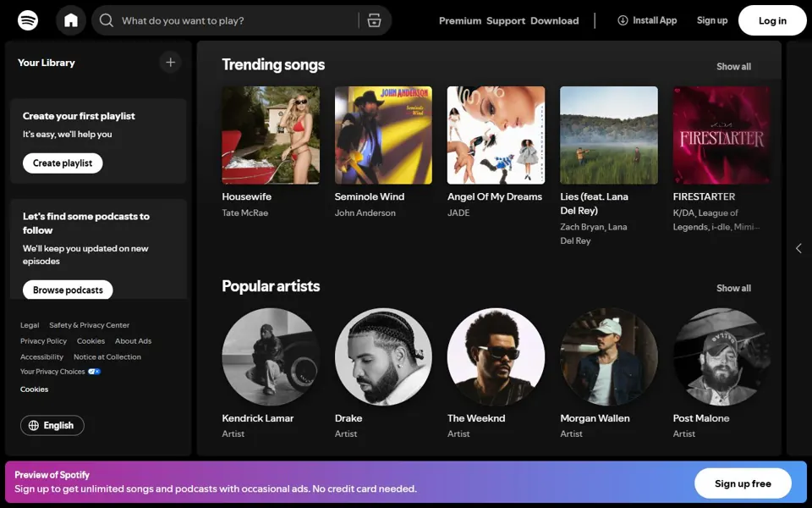Open the About Ads link
Image resolution: width=812 pixels, height=508 pixels.
click(133, 341)
